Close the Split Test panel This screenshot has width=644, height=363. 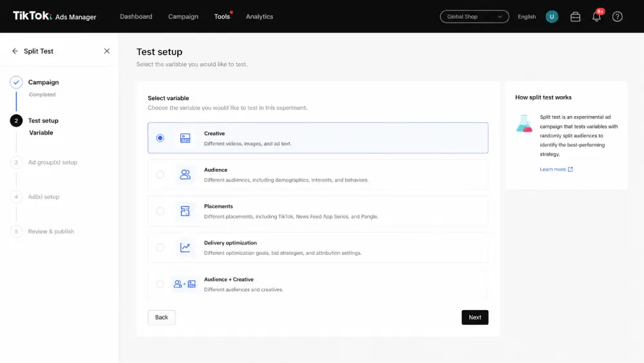click(107, 51)
